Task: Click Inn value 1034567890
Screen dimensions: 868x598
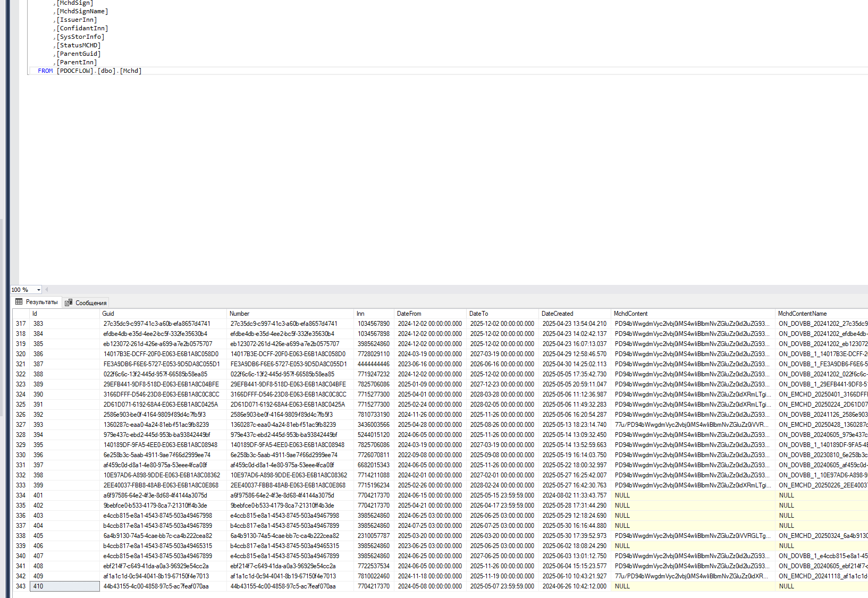Action: click(375, 324)
